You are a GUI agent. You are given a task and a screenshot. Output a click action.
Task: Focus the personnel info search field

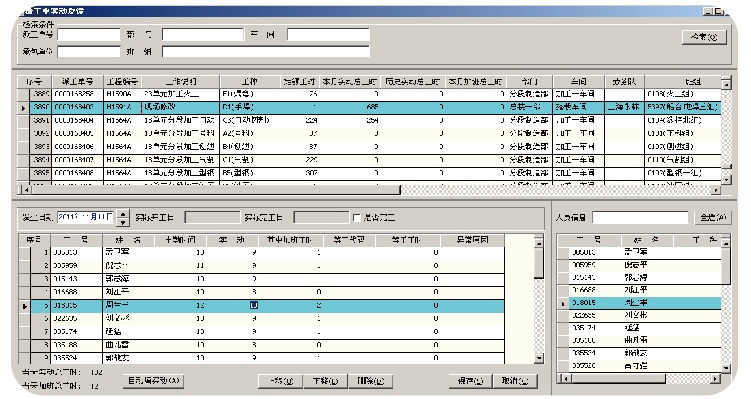point(640,217)
